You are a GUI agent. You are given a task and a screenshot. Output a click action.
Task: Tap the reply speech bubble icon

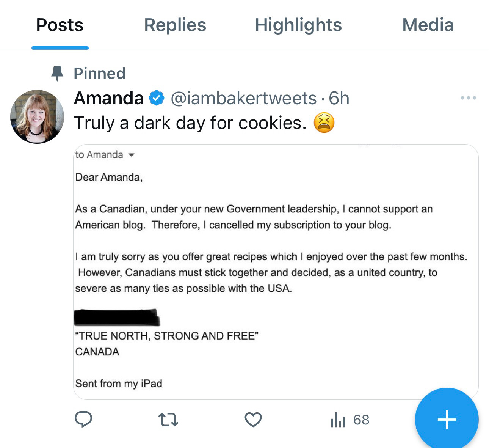point(83,420)
